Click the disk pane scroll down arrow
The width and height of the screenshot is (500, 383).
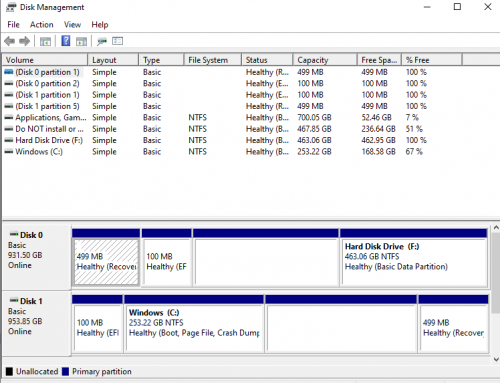pos(496,359)
